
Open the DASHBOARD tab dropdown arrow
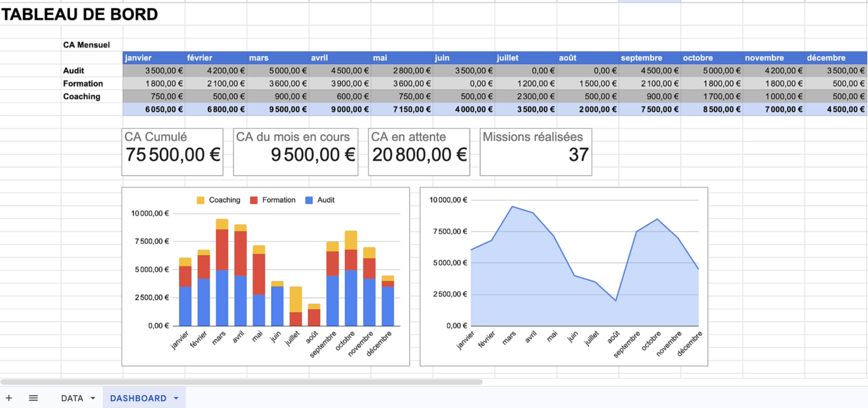[176, 398]
